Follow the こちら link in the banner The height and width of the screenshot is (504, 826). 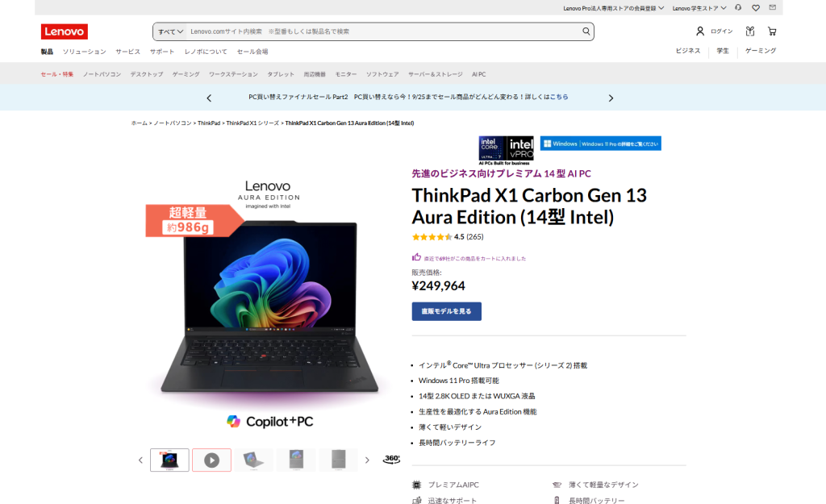559,97
